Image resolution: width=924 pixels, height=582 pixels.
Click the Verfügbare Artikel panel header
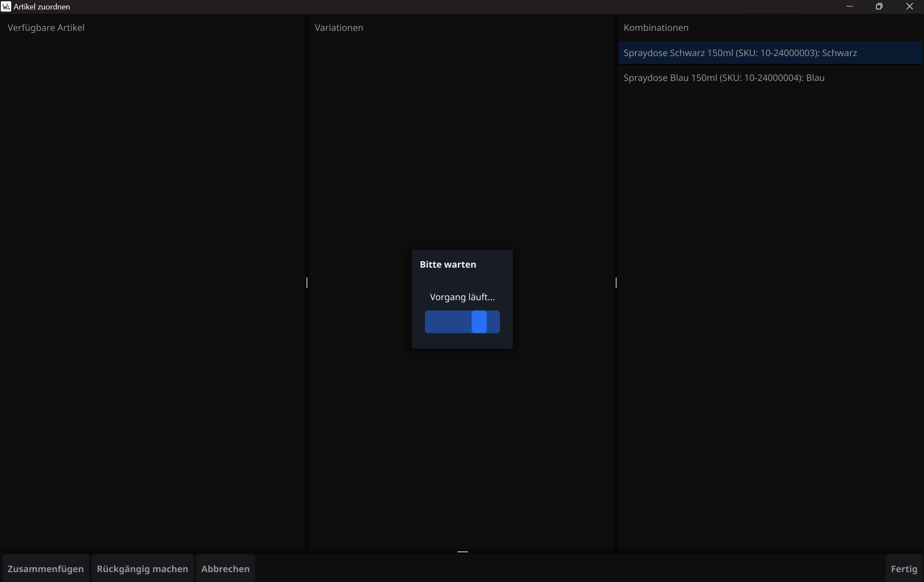pos(46,28)
